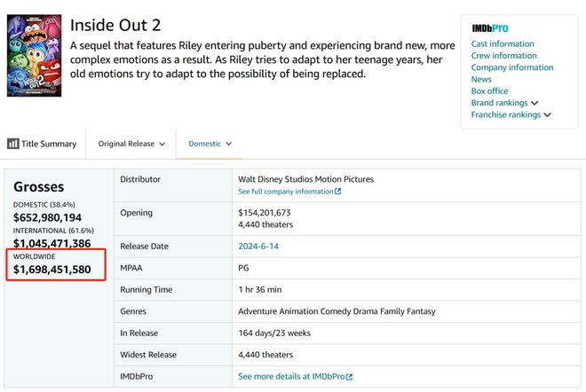Expand Brand rankings chevron
The width and height of the screenshot is (586, 392).
[x=535, y=103]
